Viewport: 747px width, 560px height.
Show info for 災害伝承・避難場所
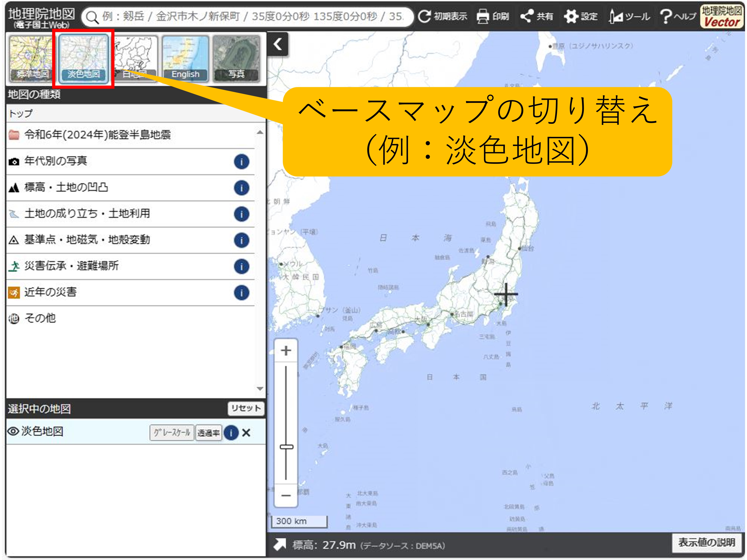tap(241, 267)
